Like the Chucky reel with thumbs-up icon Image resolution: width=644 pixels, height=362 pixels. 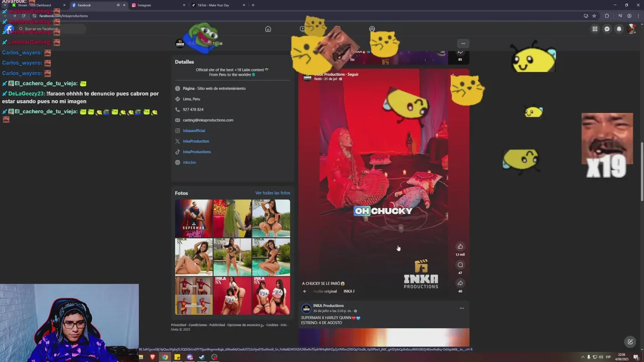pyautogui.click(x=460, y=246)
